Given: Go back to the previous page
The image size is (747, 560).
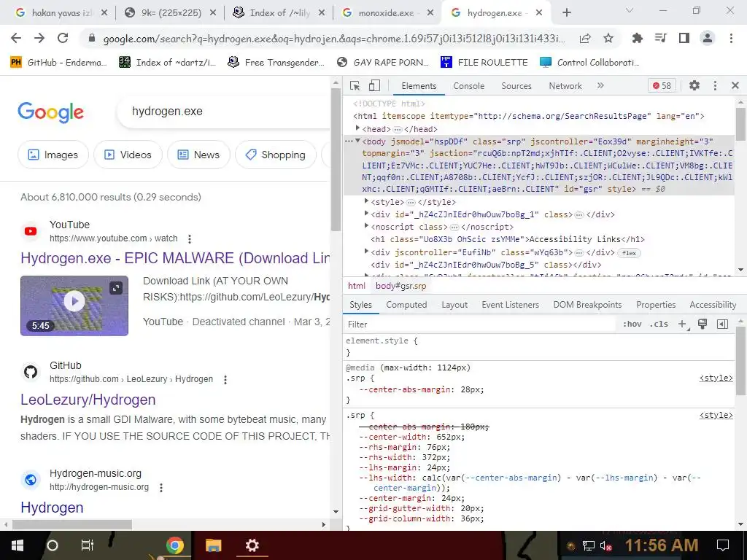Looking at the screenshot, I should tap(16, 38).
